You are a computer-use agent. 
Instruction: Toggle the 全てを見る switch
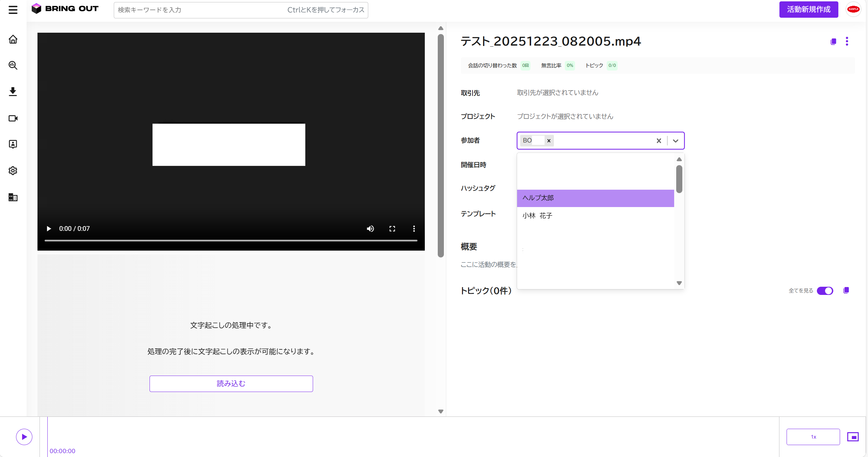[x=825, y=291]
